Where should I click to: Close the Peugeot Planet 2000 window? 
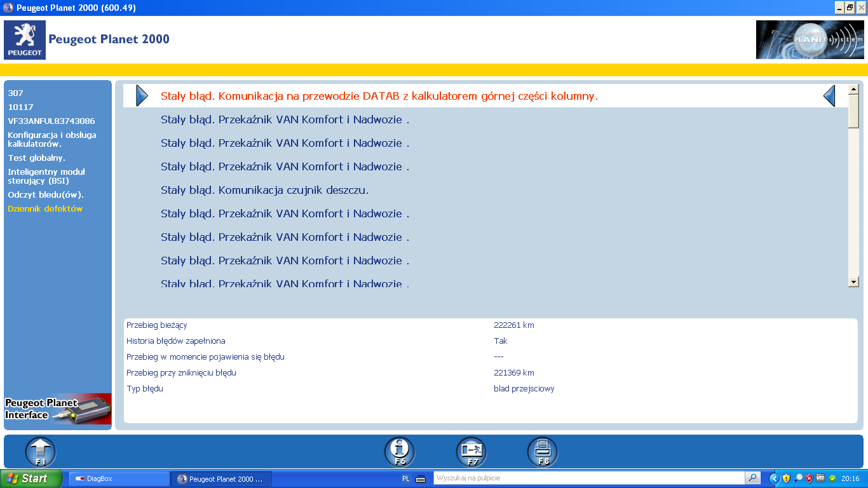click(862, 8)
